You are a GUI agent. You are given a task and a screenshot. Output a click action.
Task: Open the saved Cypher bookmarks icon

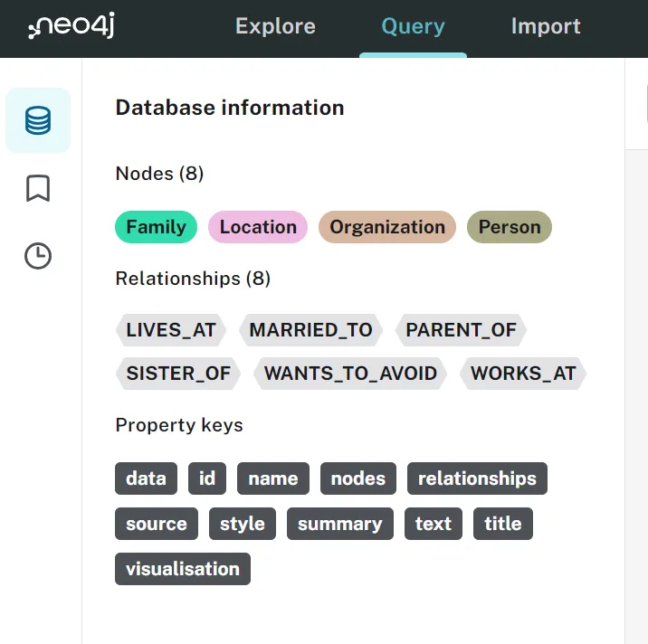coord(38,188)
